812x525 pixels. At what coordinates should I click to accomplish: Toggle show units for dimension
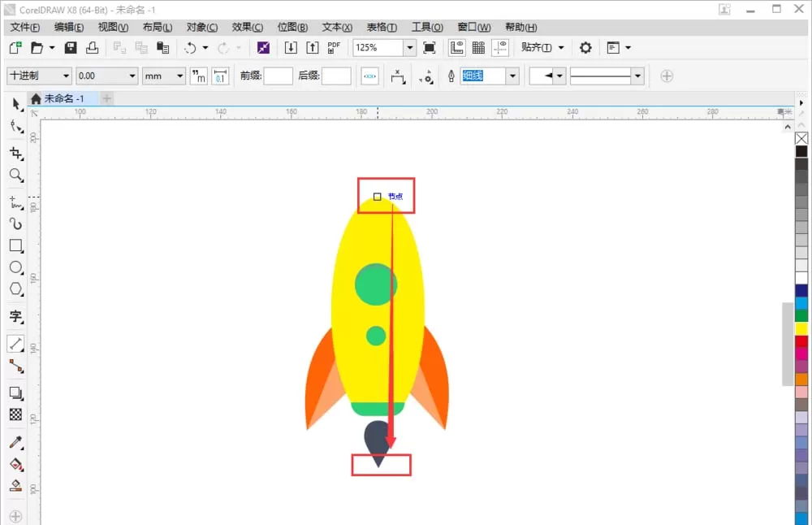(198, 76)
